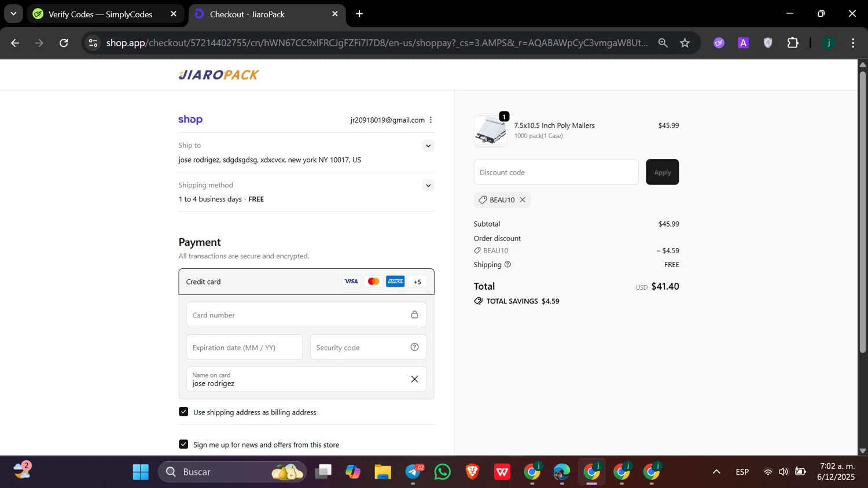Reload the checkout page
Screen dimensions: 868x488
click(64, 43)
